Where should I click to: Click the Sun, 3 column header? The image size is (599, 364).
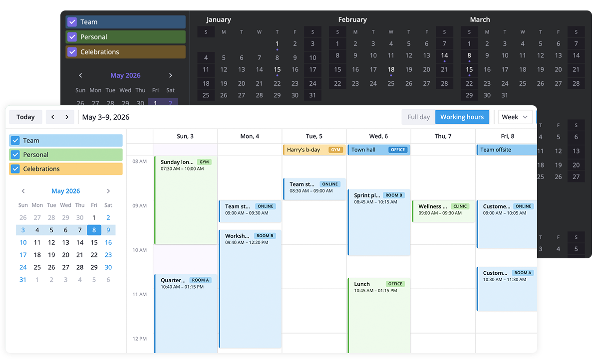click(185, 136)
